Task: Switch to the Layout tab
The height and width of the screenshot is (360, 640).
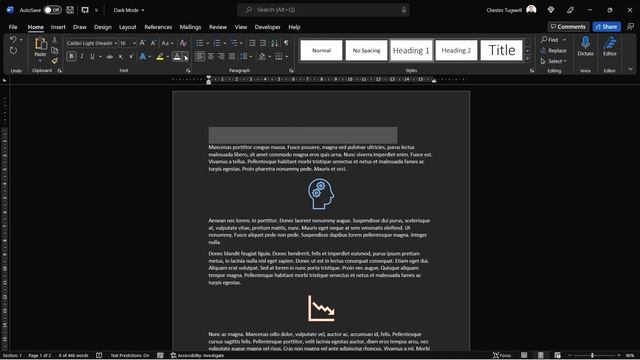Action: point(127,27)
